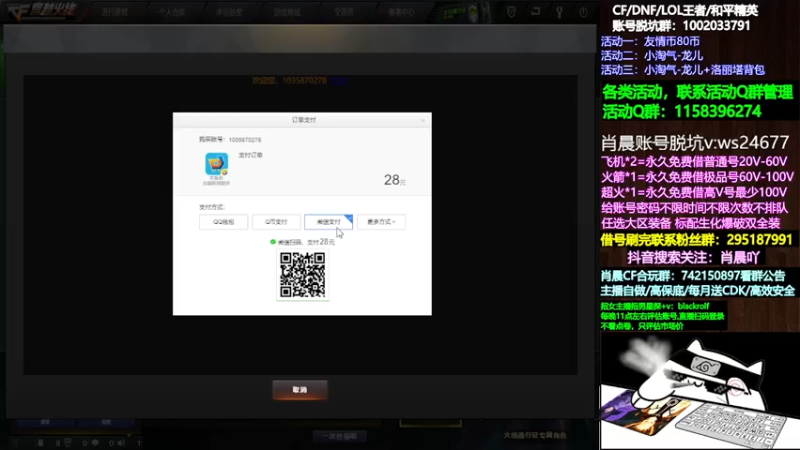Close the 订单支付 payment dialog
Screen dimensions: 800x450
[422, 120]
